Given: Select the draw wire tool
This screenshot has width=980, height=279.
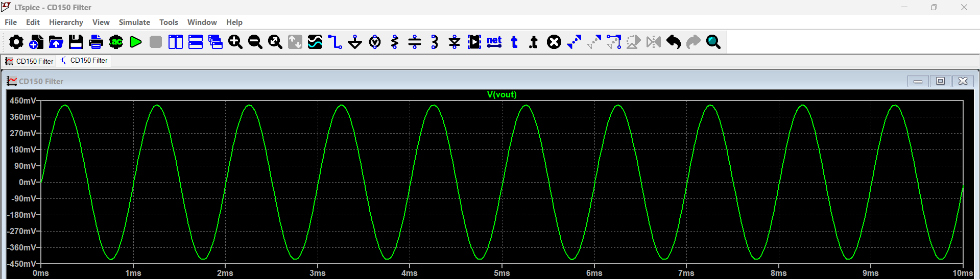Looking at the screenshot, I should (335, 42).
